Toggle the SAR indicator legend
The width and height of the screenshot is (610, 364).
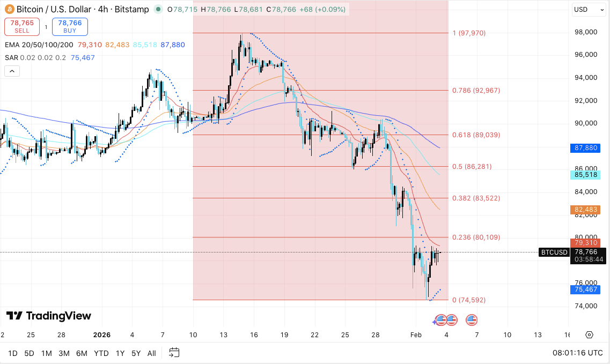point(11,57)
